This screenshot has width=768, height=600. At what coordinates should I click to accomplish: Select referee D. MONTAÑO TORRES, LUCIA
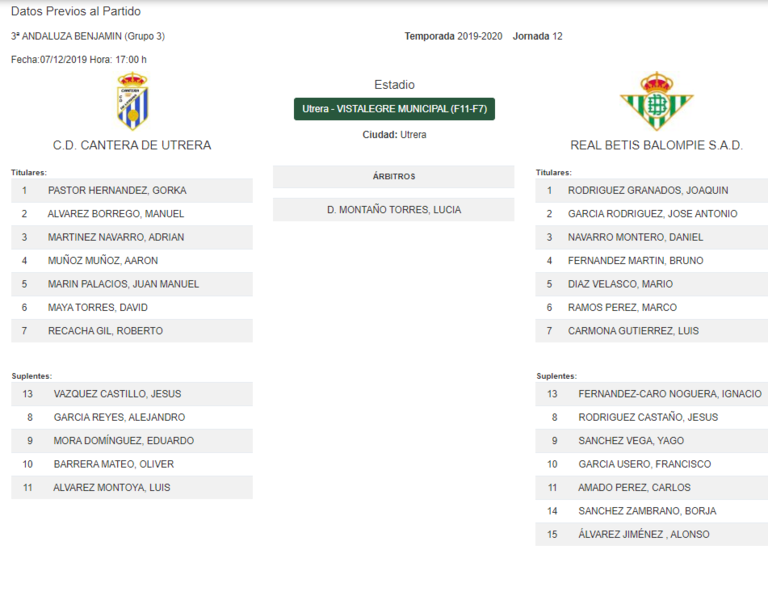click(x=394, y=210)
